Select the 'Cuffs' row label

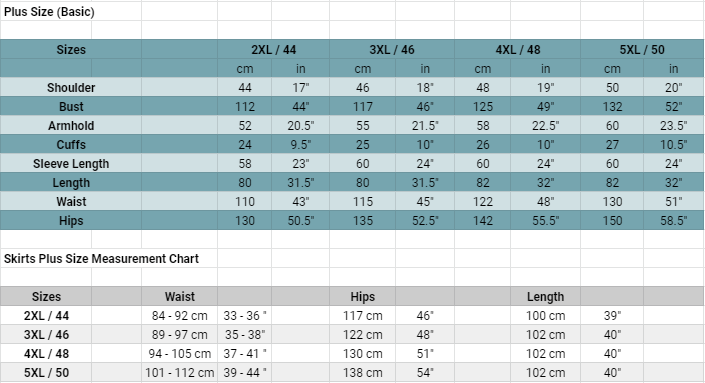(71, 144)
